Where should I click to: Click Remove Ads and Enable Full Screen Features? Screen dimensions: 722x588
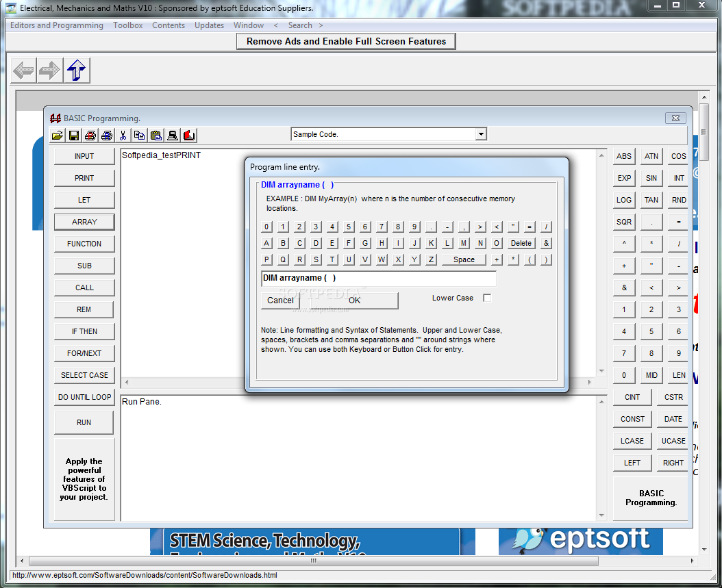[346, 41]
